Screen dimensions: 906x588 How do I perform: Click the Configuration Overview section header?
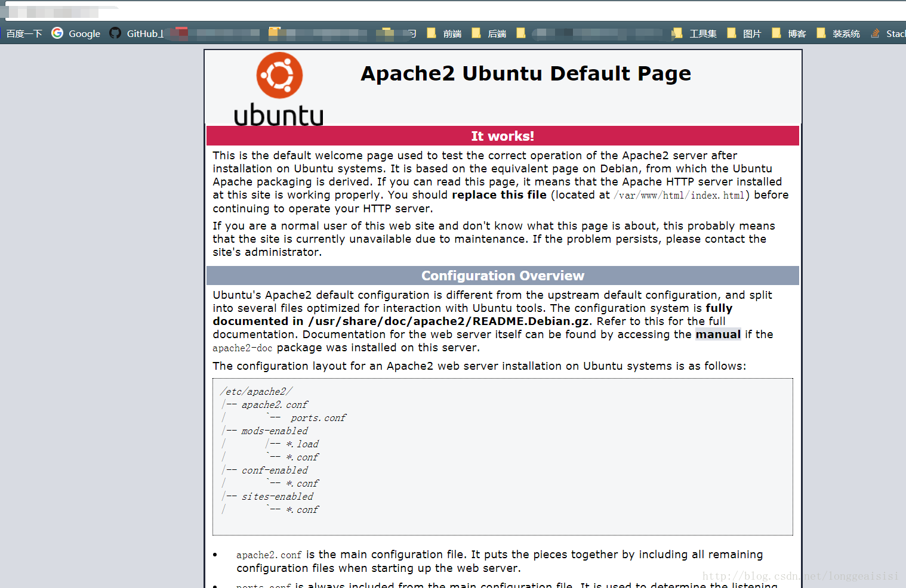[x=503, y=276]
